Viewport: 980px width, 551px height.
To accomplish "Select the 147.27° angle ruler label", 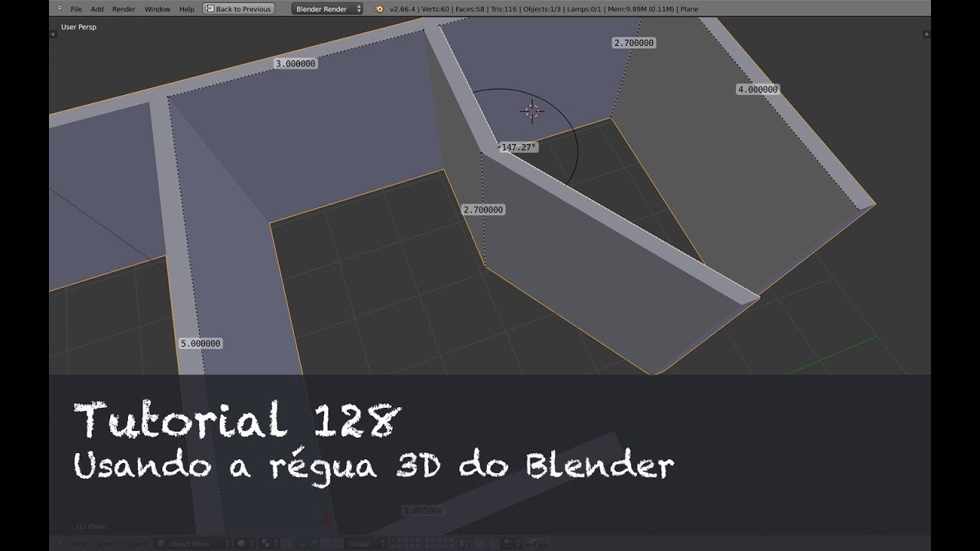I will (x=519, y=147).
